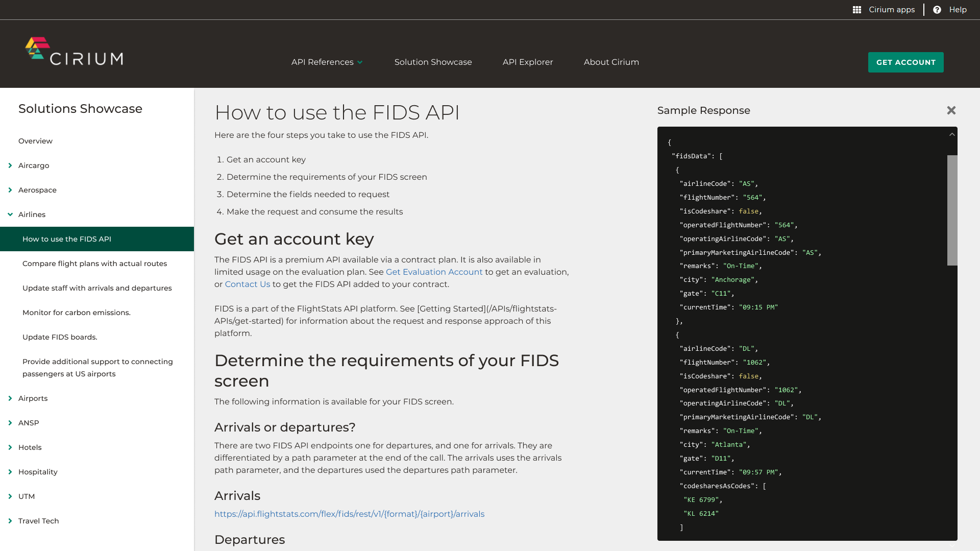Expand the UTM section chevron

pyautogui.click(x=10, y=496)
